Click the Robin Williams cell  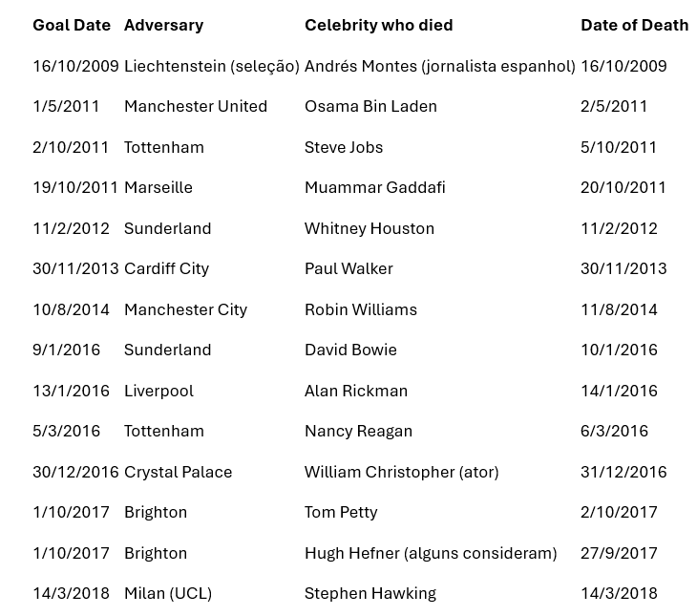(x=361, y=309)
